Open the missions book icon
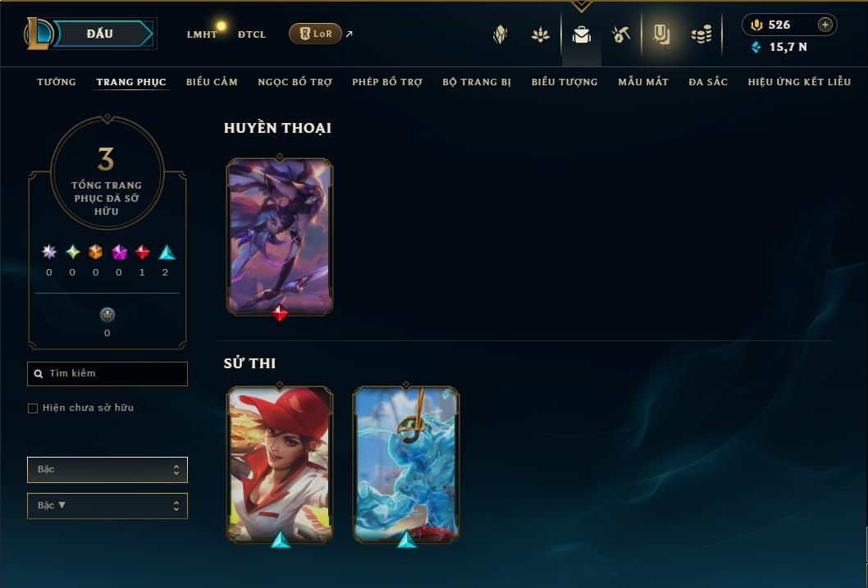This screenshot has height=588, width=868. pyautogui.click(x=661, y=34)
